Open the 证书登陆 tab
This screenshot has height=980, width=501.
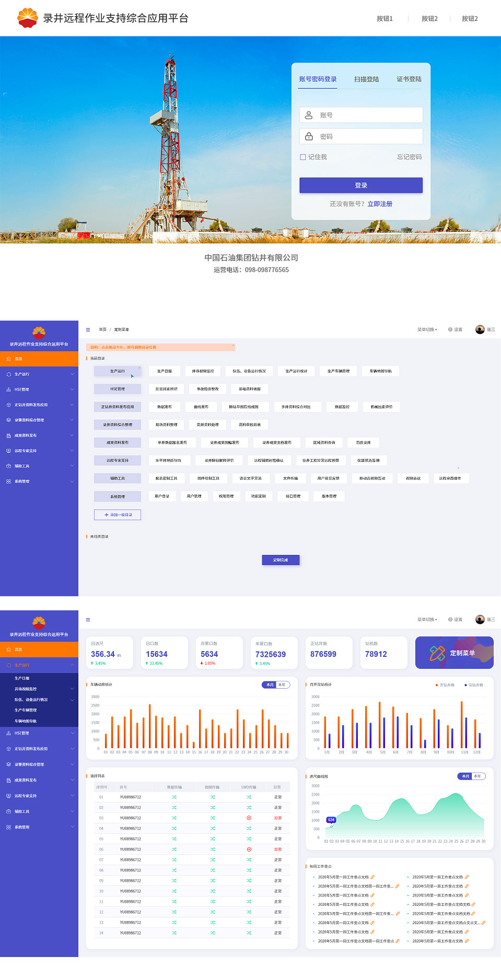[x=409, y=79]
